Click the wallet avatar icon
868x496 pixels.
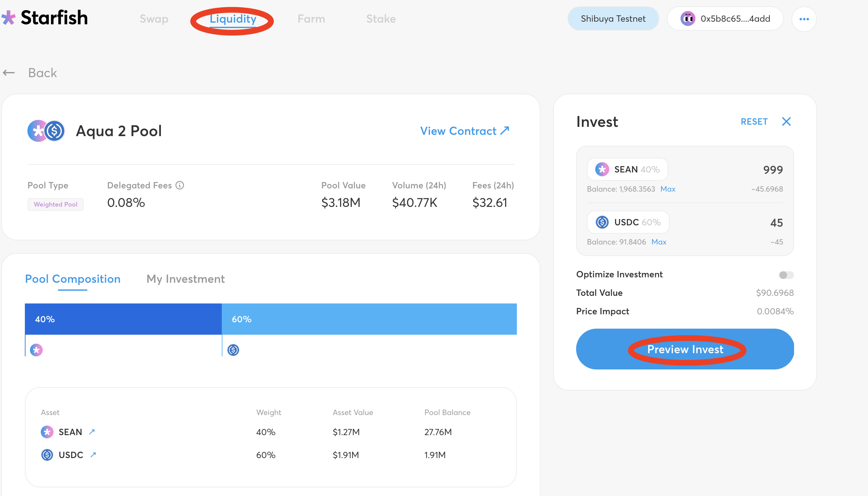click(x=688, y=19)
